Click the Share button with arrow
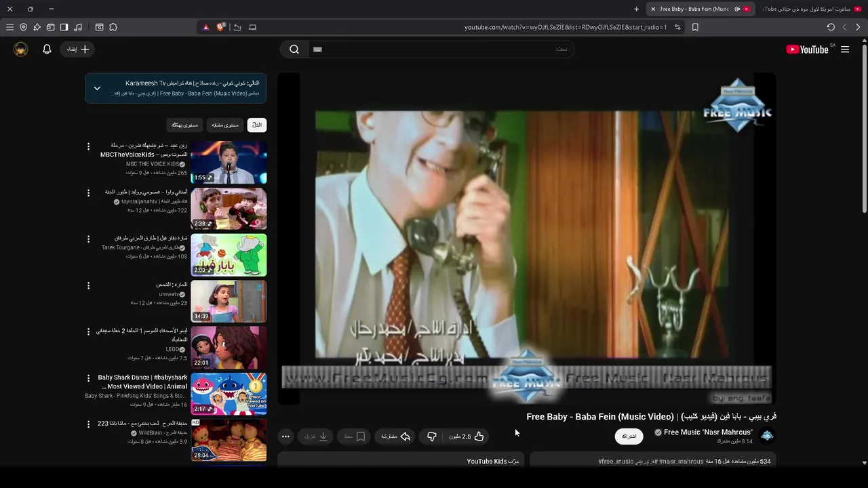This screenshot has width=868, height=488. (x=396, y=436)
